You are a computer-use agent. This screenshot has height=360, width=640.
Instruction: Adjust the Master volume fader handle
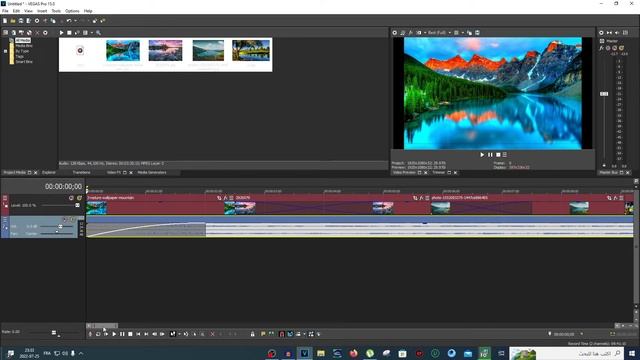tap(604, 94)
